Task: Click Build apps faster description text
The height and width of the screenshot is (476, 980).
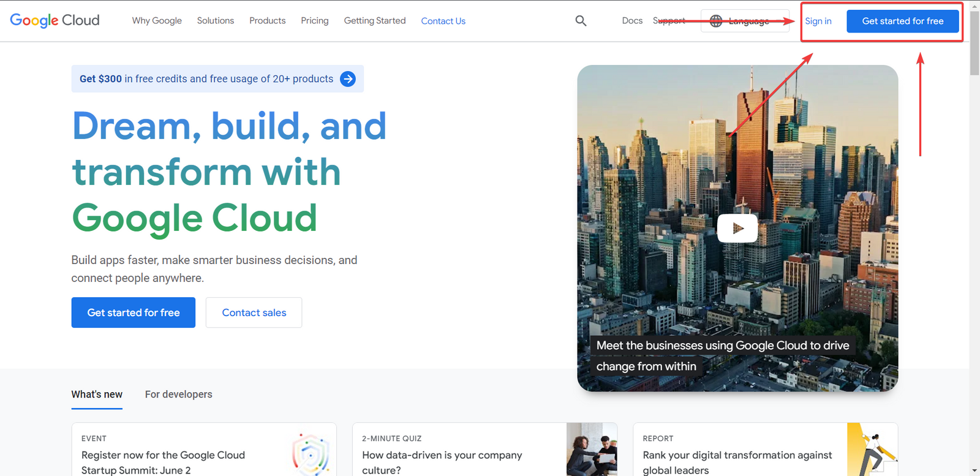Action: click(214, 269)
